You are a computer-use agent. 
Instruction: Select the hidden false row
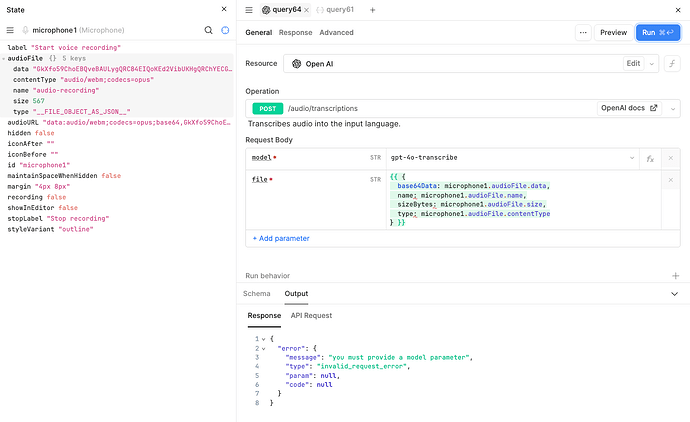tap(31, 133)
